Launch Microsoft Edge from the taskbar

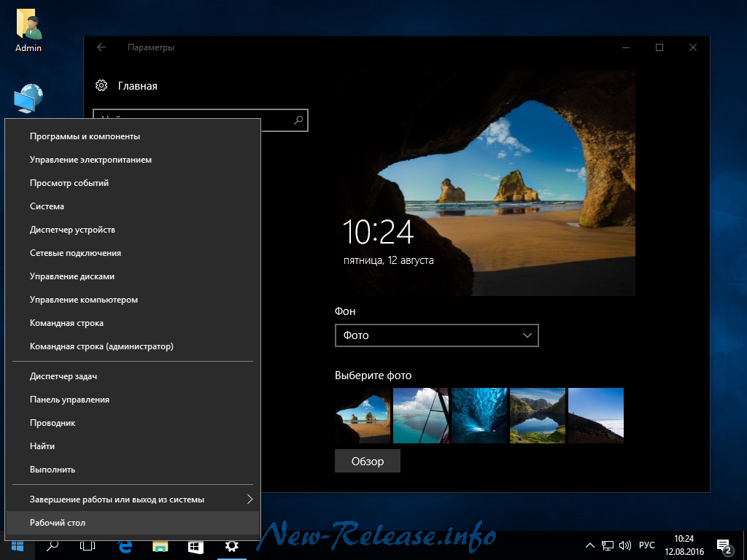click(x=124, y=545)
